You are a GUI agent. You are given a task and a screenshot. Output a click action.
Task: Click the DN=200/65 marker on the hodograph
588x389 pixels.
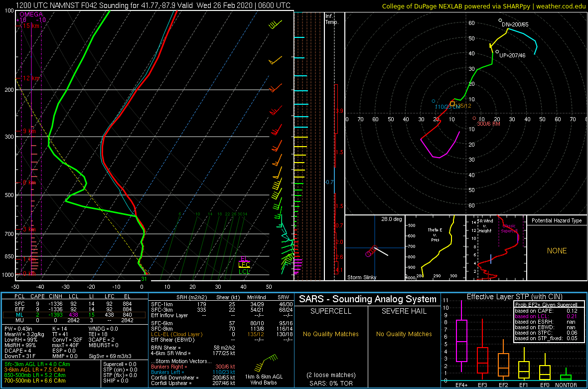(x=501, y=21)
